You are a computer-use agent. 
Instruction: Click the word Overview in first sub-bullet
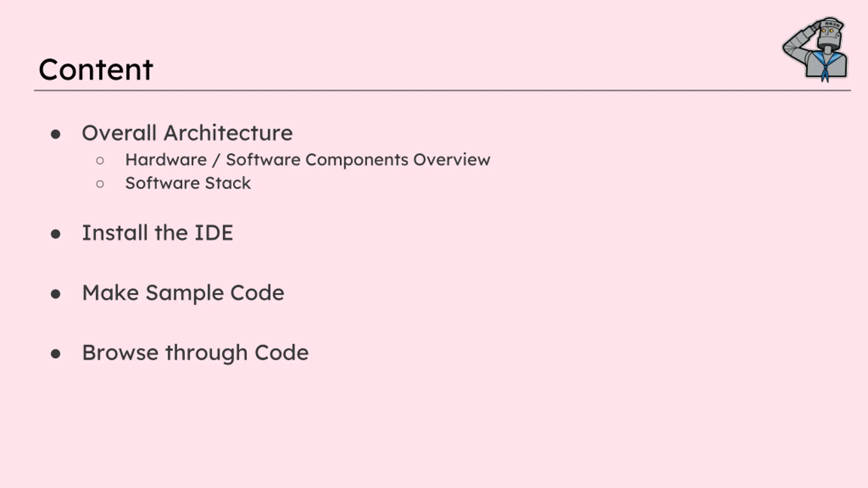pyautogui.click(x=452, y=160)
